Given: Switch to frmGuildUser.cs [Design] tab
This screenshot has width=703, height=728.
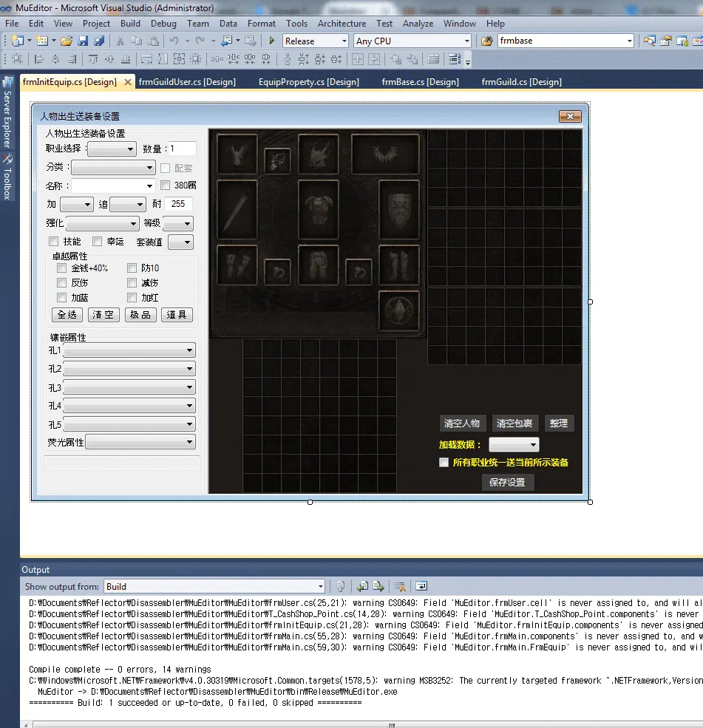Looking at the screenshot, I should pyautogui.click(x=187, y=82).
